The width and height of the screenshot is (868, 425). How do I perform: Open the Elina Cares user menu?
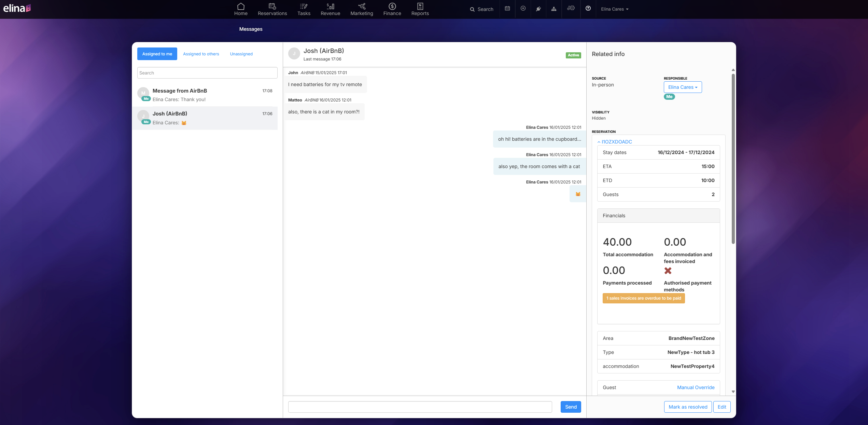(614, 9)
